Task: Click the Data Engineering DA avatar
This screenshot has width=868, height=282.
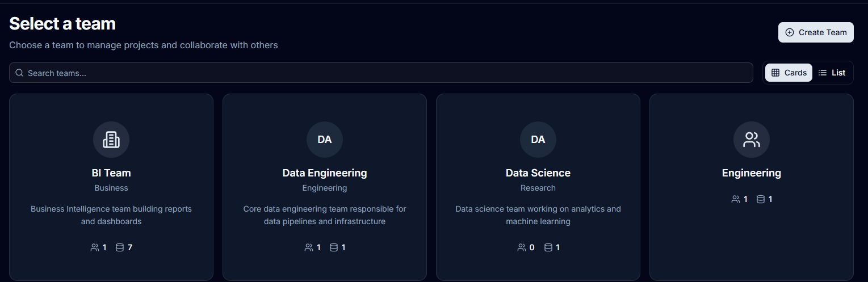Action: [x=325, y=140]
